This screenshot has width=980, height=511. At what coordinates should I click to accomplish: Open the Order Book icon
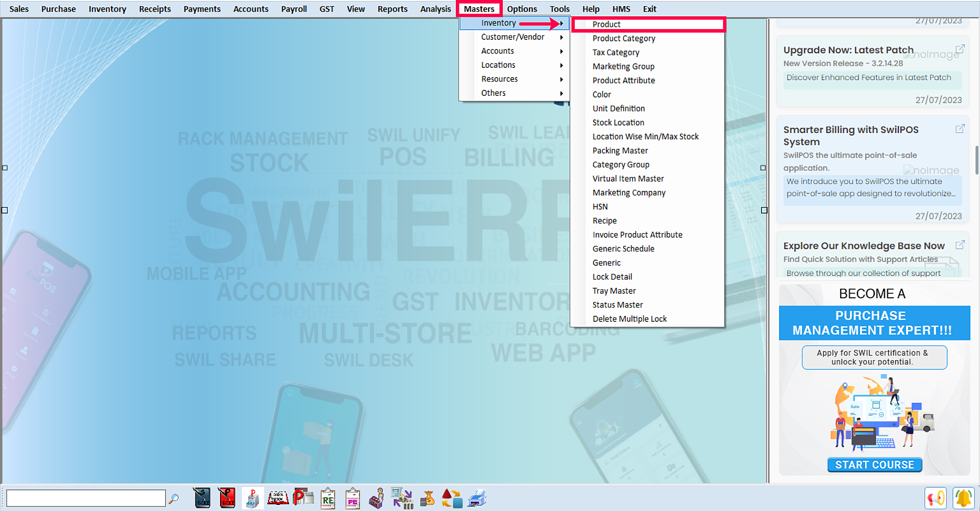click(278, 498)
